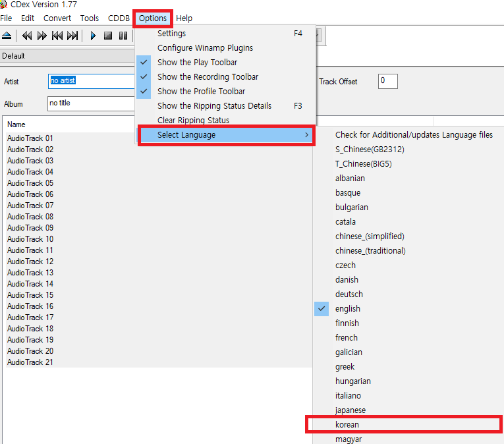Screen dimensions: 504x444
Task: Toggle Show the Recording Toolbar
Action: pos(225,77)
